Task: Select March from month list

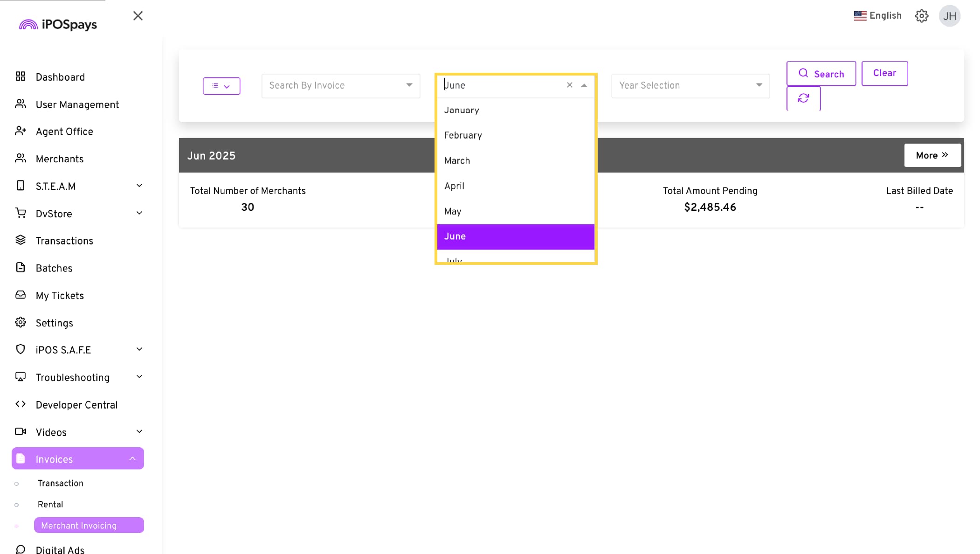Action: (x=457, y=160)
